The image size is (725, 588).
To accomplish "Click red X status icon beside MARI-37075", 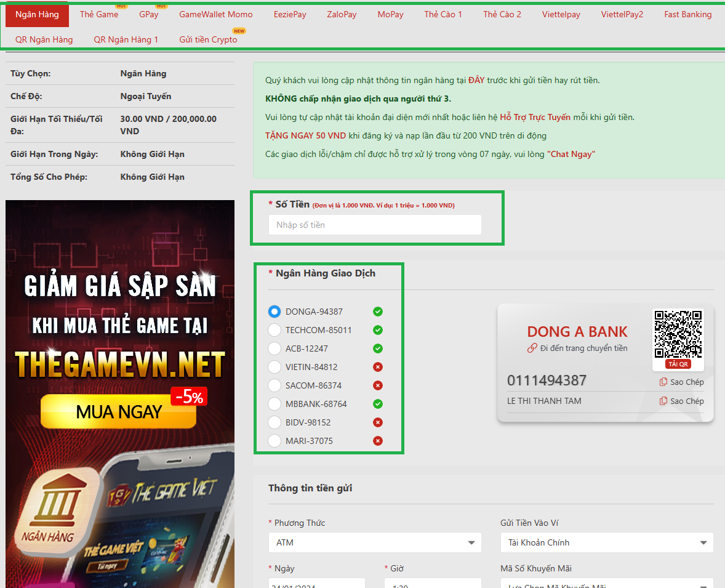I will click(378, 441).
